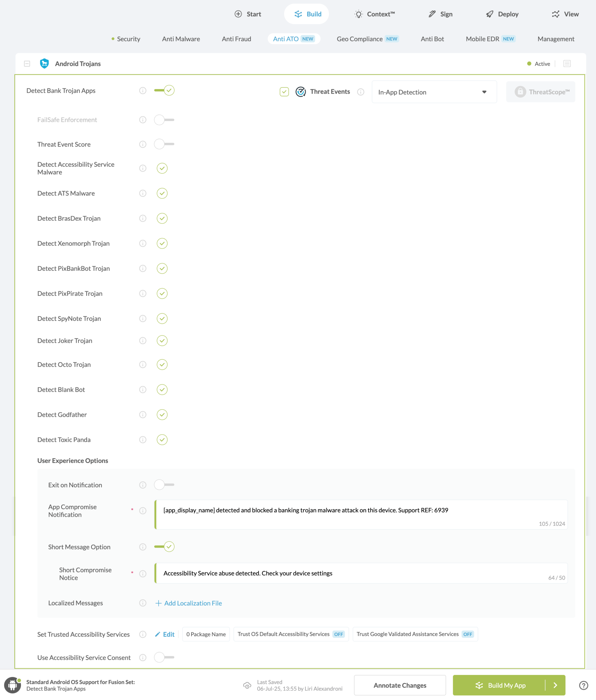
Task: Toggle off Detect Bank Trojan Apps
Action: point(164,90)
